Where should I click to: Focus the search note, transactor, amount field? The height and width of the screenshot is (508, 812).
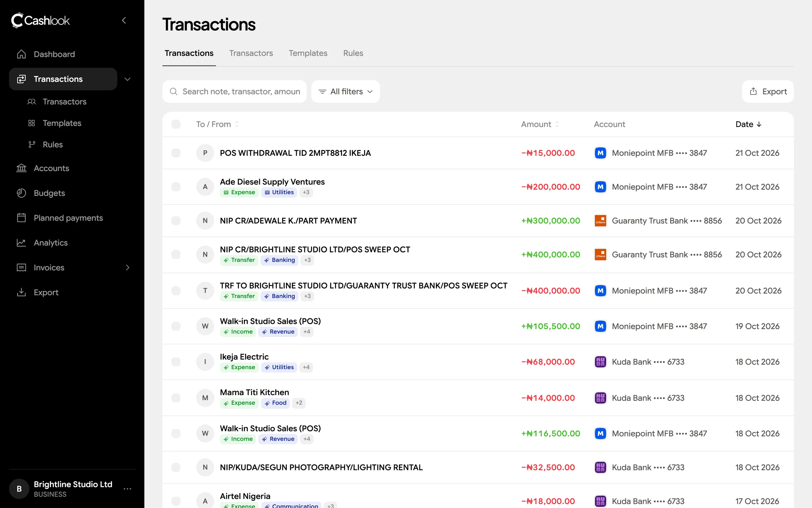point(234,91)
